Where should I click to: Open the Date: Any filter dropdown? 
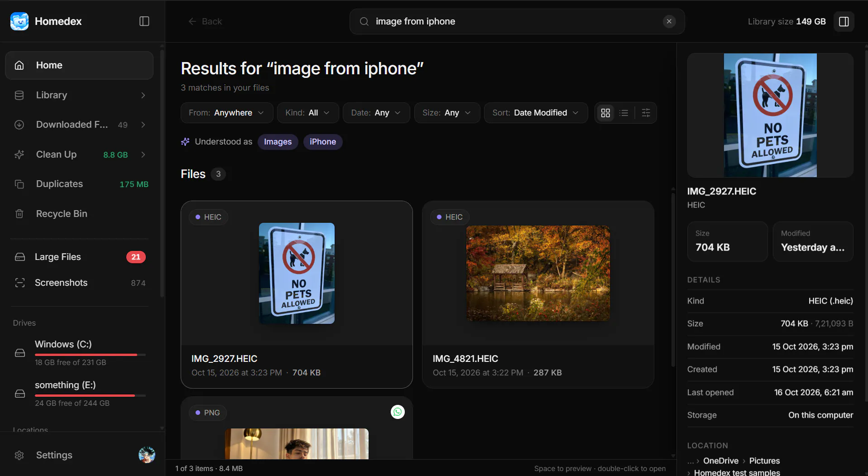point(376,113)
